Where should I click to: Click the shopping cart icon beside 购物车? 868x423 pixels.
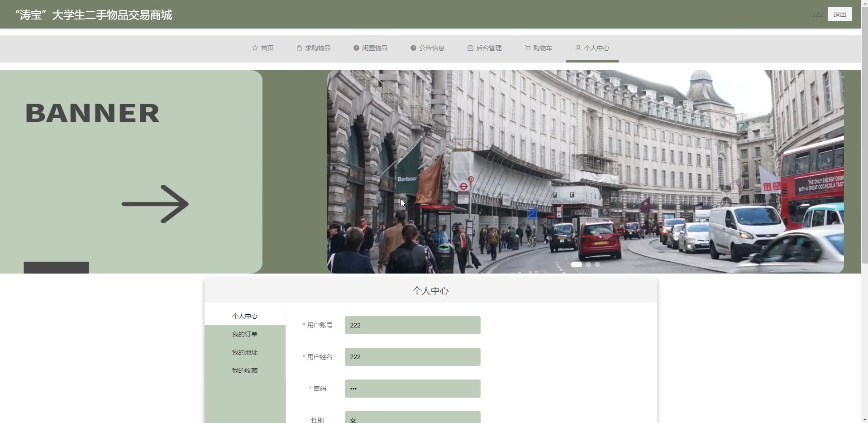point(527,48)
